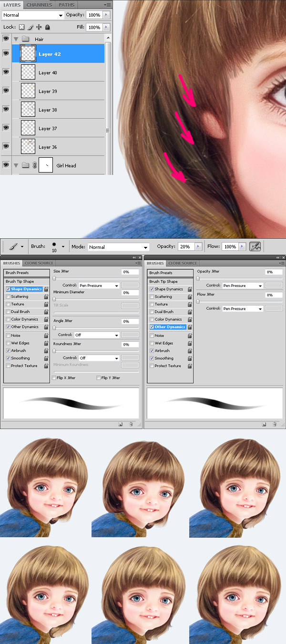The height and width of the screenshot is (644, 286).
Task: Switch to the Paths tab
Action: coord(66,5)
